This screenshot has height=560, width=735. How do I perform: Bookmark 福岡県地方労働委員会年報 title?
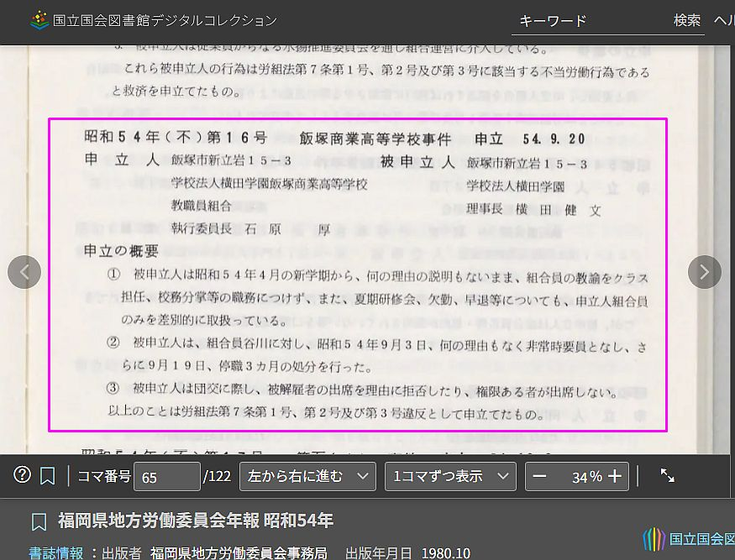(x=39, y=521)
